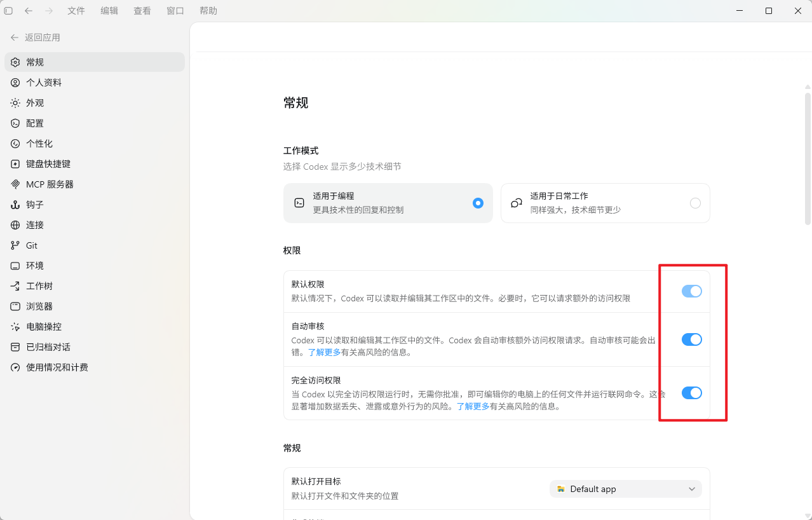
Task: Click the 外观 sun icon
Action: point(15,103)
